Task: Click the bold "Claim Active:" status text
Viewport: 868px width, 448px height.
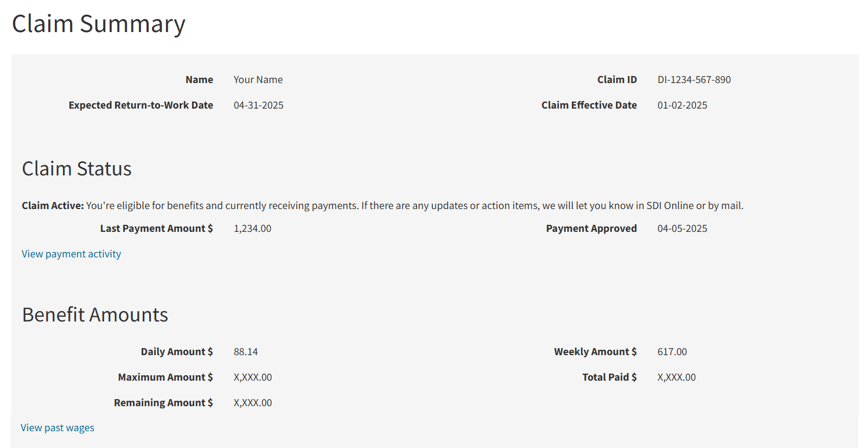Action: pyautogui.click(x=53, y=206)
